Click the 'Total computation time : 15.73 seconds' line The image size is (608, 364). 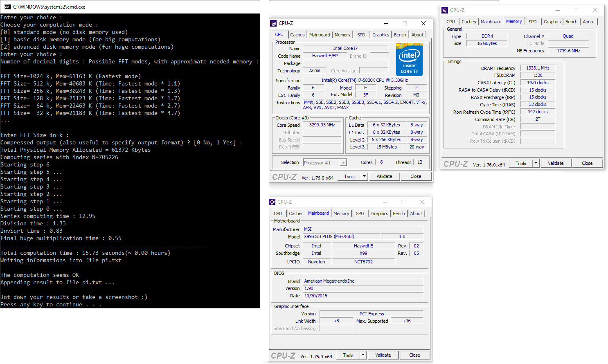coord(86,253)
